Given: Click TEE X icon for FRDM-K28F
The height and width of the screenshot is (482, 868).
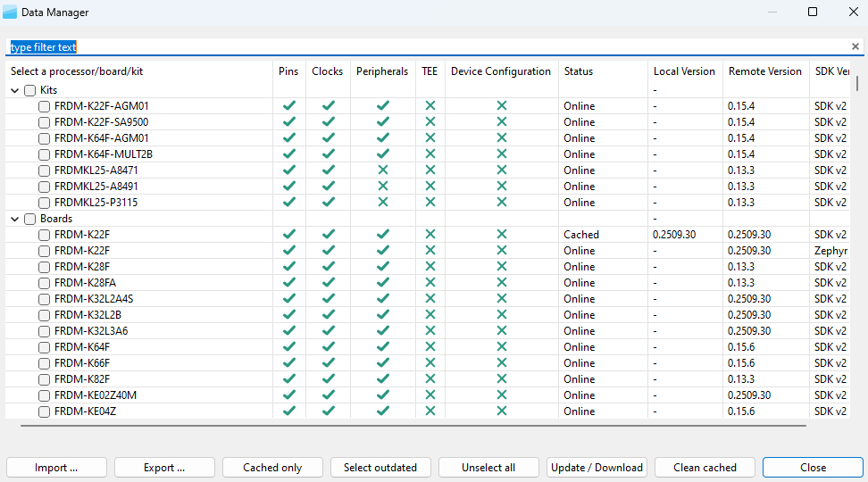Looking at the screenshot, I should coord(430,267).
